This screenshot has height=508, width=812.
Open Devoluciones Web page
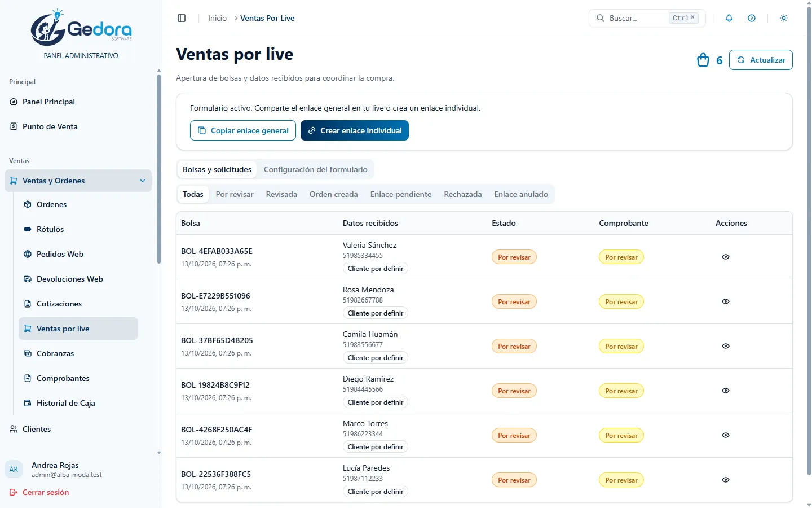(78, 279)
